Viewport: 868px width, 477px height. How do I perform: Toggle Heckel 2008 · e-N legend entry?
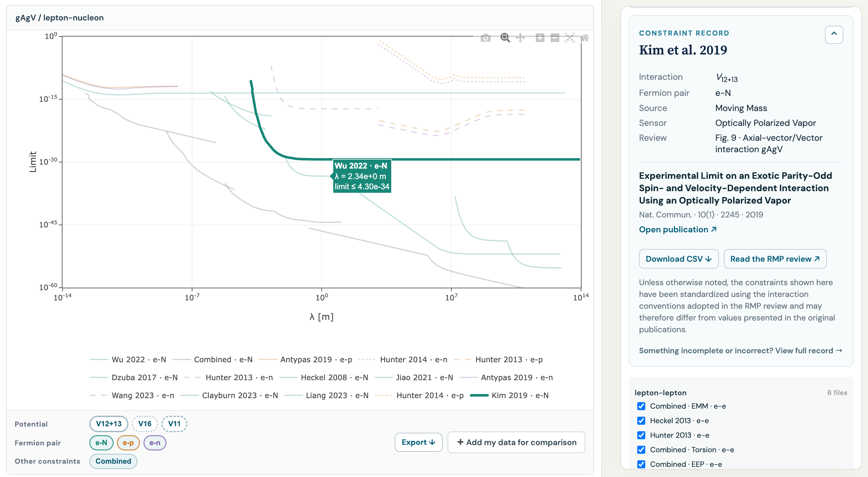point(324,377)
